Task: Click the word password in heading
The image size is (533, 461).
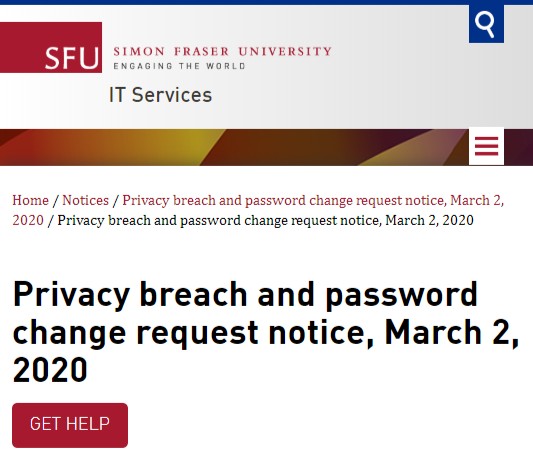Action: 401,295
